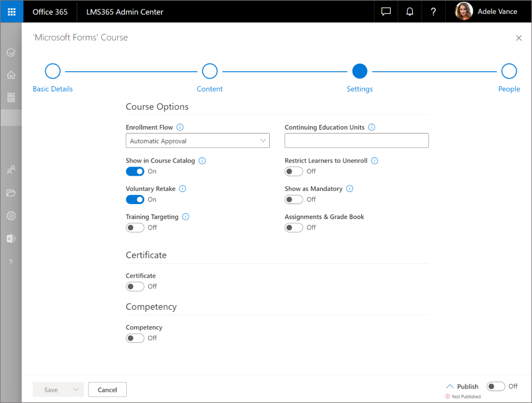Screen dimensions: 532x403
Task: Open the feedback chat icon in header
Action: click(x=386, y=12)
